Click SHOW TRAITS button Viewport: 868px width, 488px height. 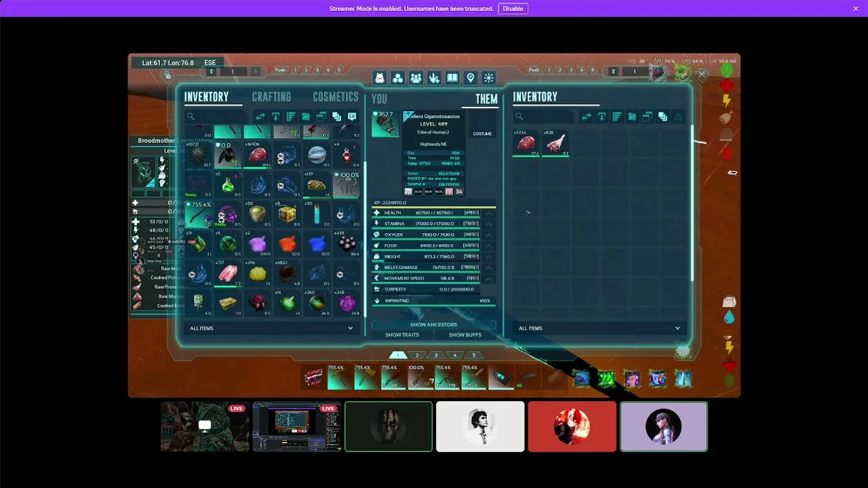(402, 335)
